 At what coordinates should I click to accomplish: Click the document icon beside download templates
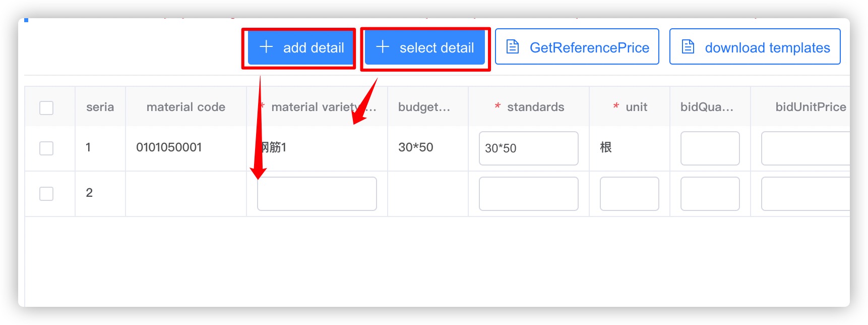coord(688,46)
